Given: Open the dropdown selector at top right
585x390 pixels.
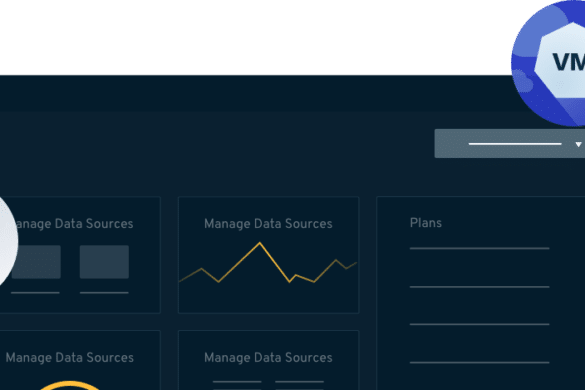Looking at the screenshot, I should (x=510, y=144).
